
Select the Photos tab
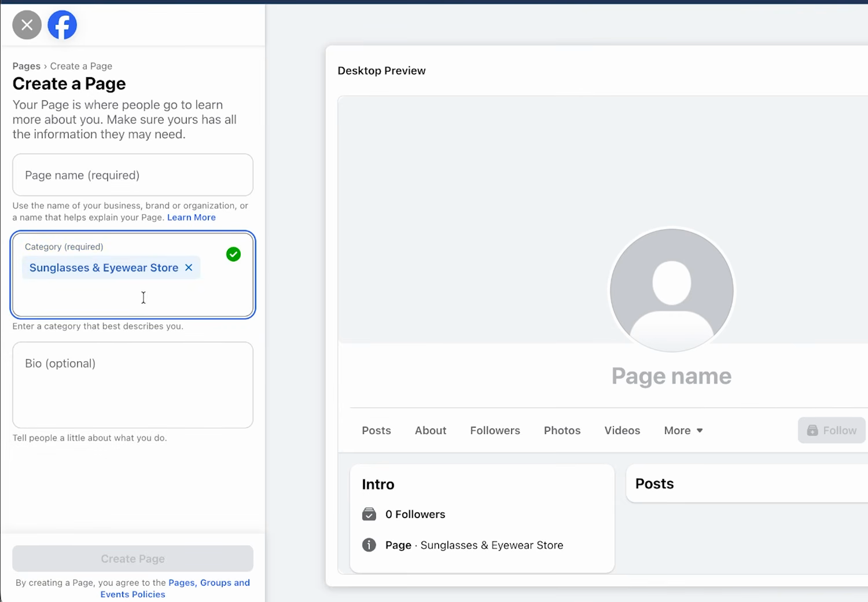click(562, 430)
